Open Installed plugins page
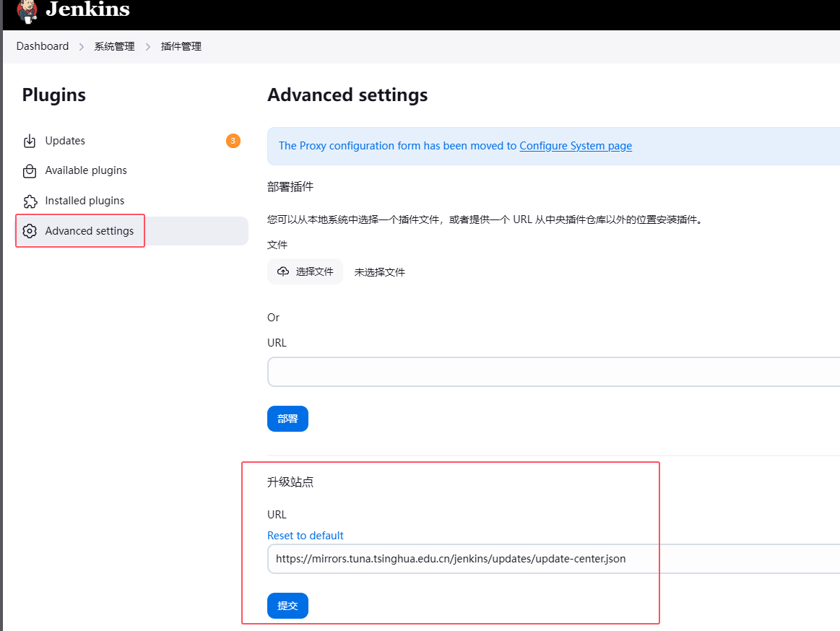 (131, 201)
